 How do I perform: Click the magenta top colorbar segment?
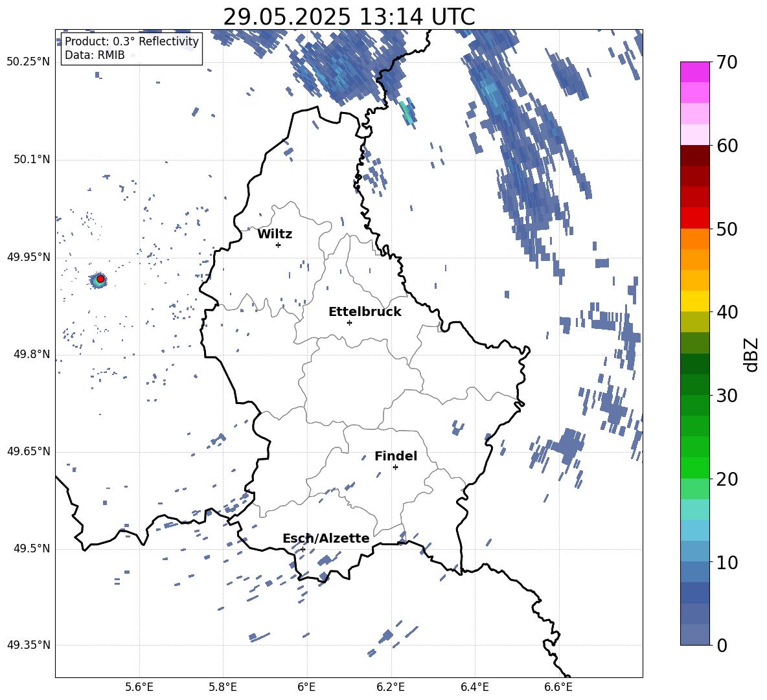pos(694,73)
